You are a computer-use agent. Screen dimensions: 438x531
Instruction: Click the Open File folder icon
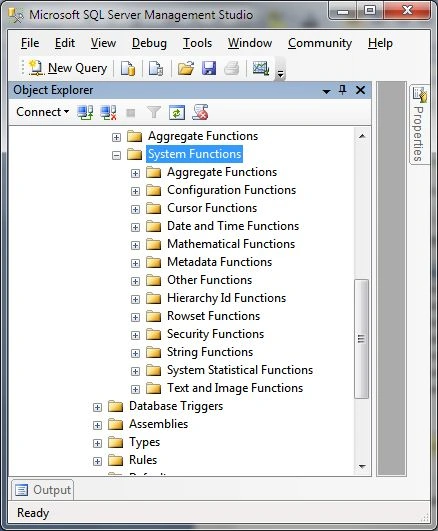[186, 68]
